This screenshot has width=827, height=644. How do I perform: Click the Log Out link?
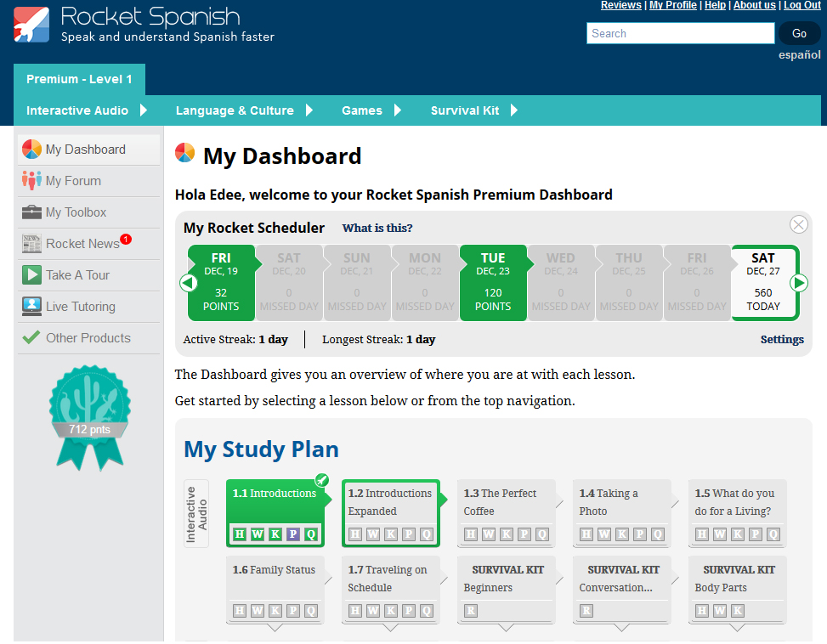tap(802, 5)
